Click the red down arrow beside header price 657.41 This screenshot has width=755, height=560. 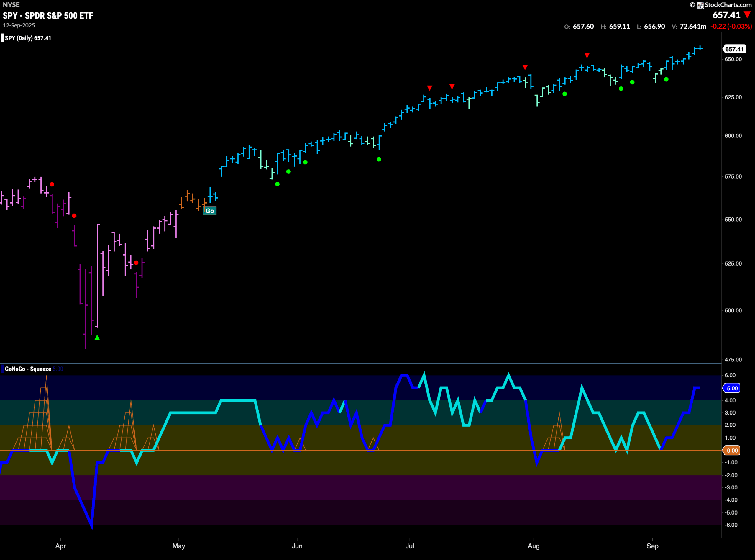coord(747,14)
